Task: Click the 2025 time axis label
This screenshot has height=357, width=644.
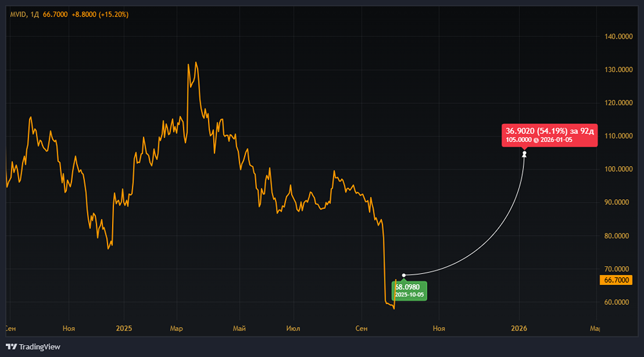Action: coord(124,328)
